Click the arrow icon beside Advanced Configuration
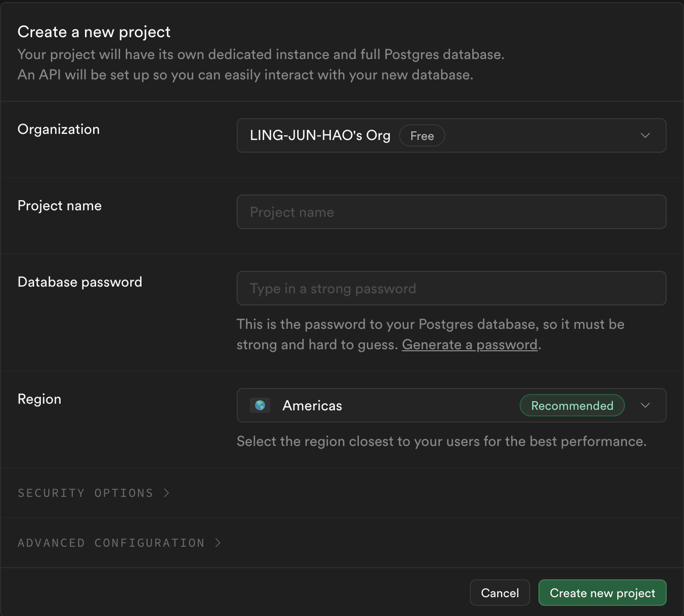684x616 pixels. coord(218,543)
